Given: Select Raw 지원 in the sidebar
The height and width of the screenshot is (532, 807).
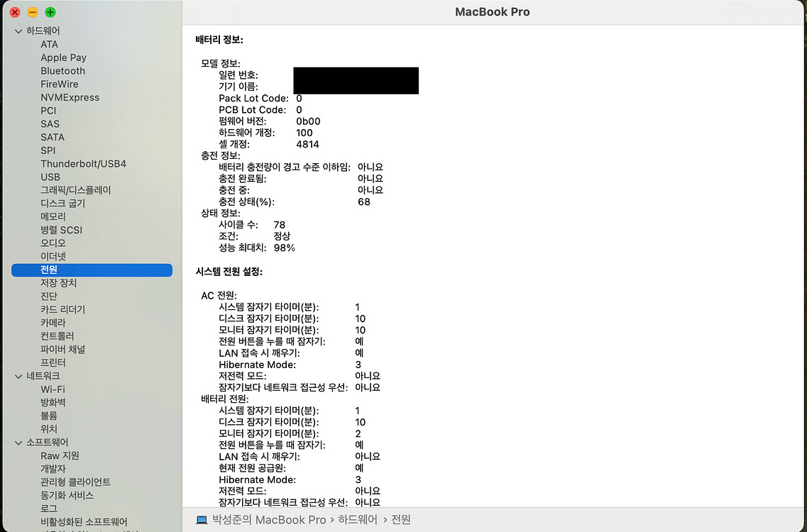Looking at the screenshot, I should click(60, 456).
